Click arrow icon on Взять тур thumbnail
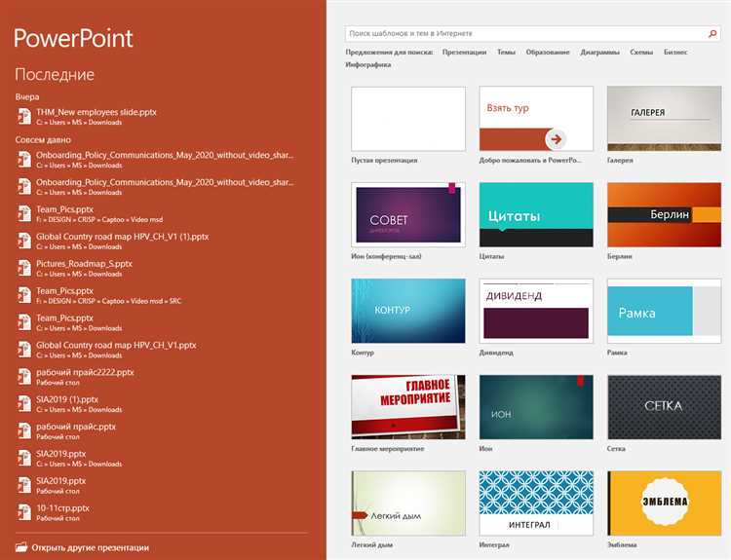Viewport: 731px width, 560px height. [556, 139]
